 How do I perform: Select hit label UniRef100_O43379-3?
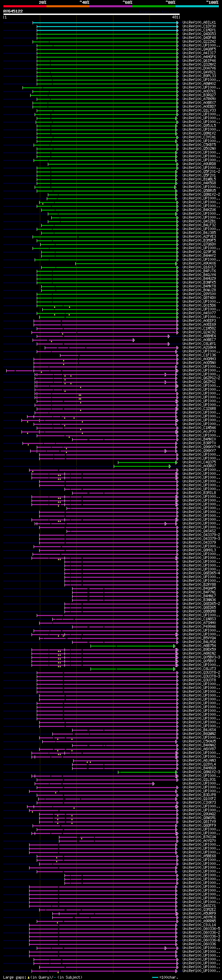[x=201, y=539]
